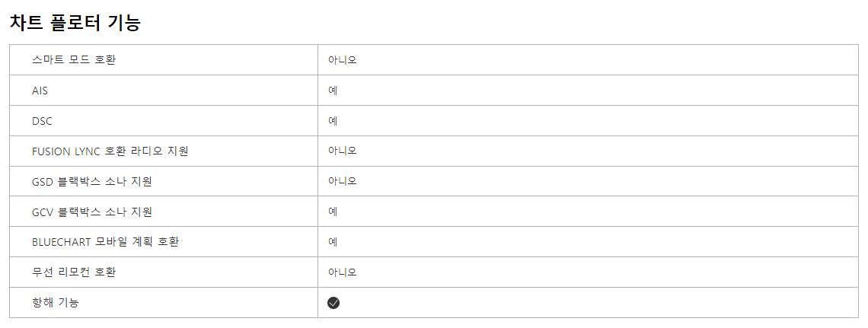Click 예 value in AIS row

(x=333, y=91)
